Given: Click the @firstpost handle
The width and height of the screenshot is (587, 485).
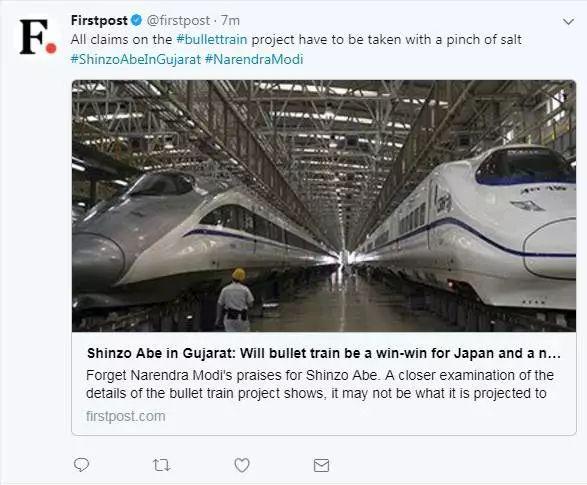Looking at the screenshot, I should coord(178,21).
